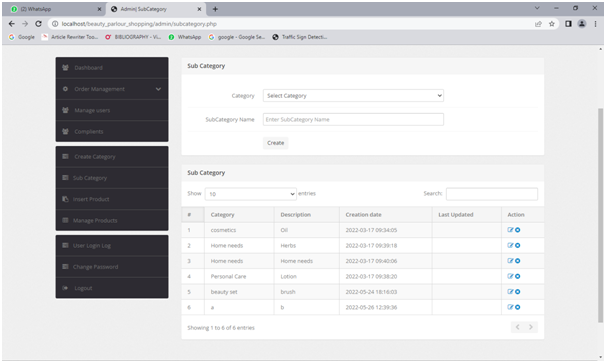Screen dimensions: 606x363
Task: Sort the table by Creation date column
Action: [x=386, y=215]
